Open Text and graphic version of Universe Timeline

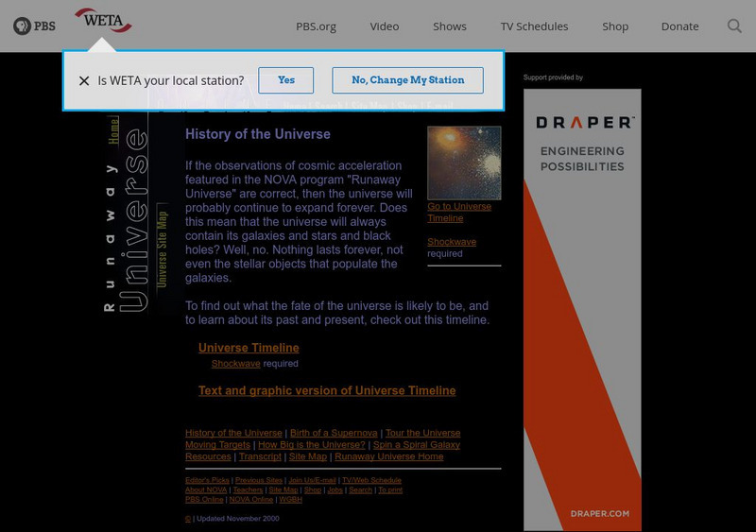click(x=327, y=390)
